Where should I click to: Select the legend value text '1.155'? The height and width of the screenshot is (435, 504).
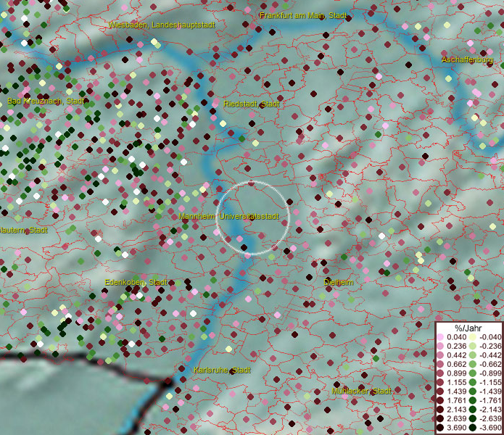click(456, 382)
